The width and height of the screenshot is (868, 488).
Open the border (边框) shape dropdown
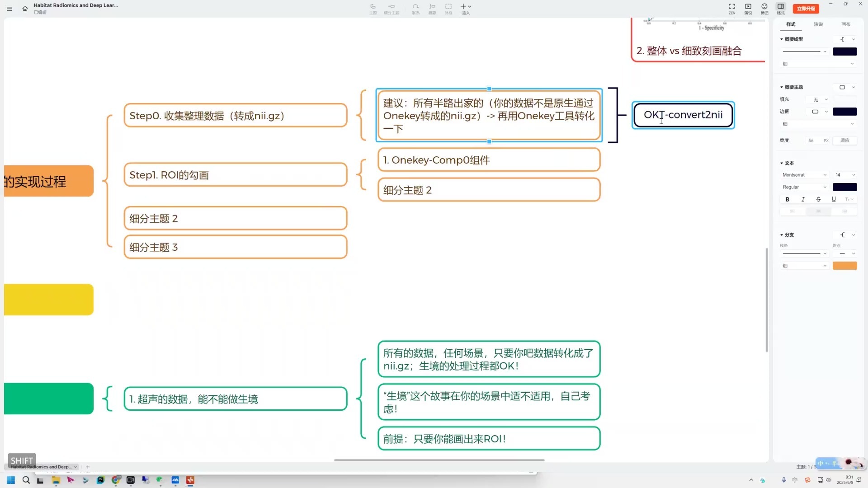coord(818,112)
